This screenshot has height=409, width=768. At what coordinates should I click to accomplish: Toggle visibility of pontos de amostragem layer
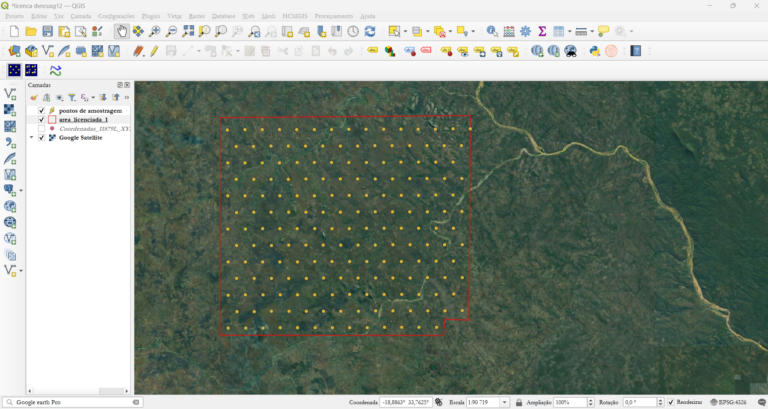42,111
